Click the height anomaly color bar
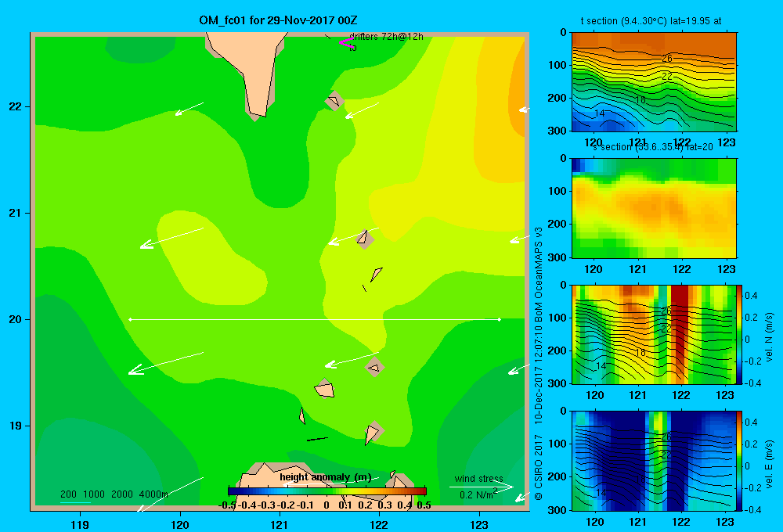Screen dimensions: 783x532 pyautogui.click(x=327, y=491)
